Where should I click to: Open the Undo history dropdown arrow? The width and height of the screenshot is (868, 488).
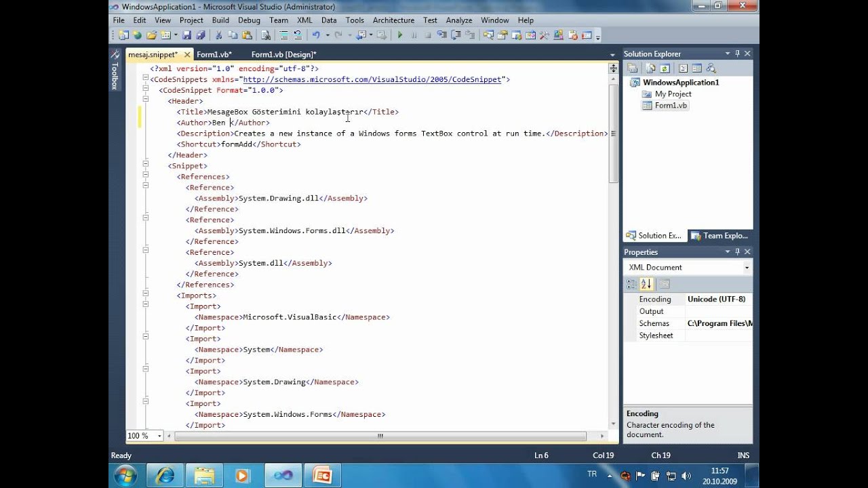(328, 35)
